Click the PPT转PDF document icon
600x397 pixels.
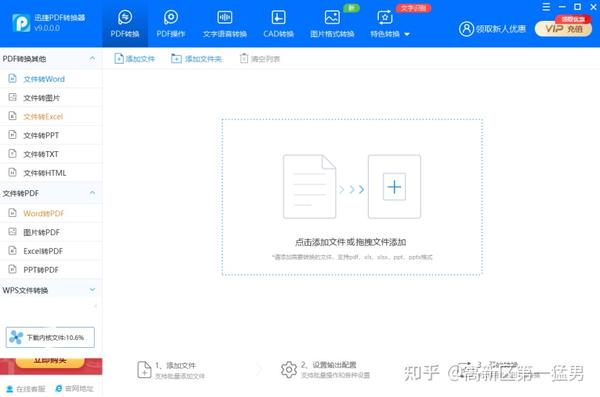pos(13,269)
